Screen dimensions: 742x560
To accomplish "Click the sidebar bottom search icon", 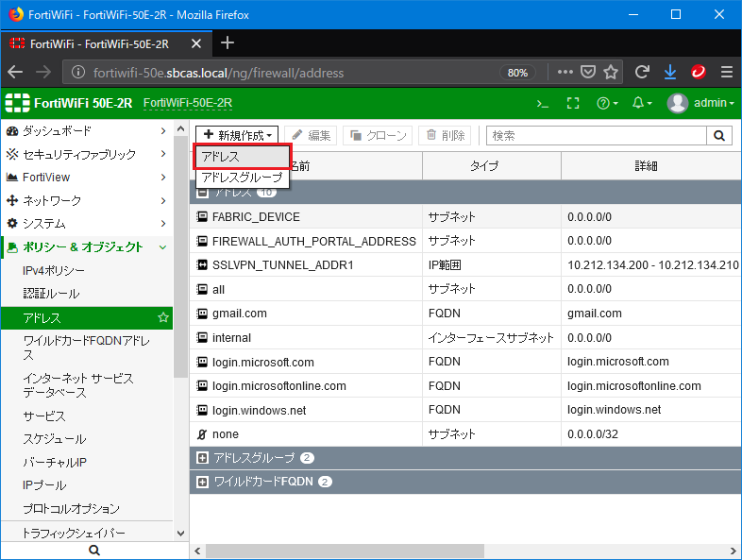I will pos(94,550).
